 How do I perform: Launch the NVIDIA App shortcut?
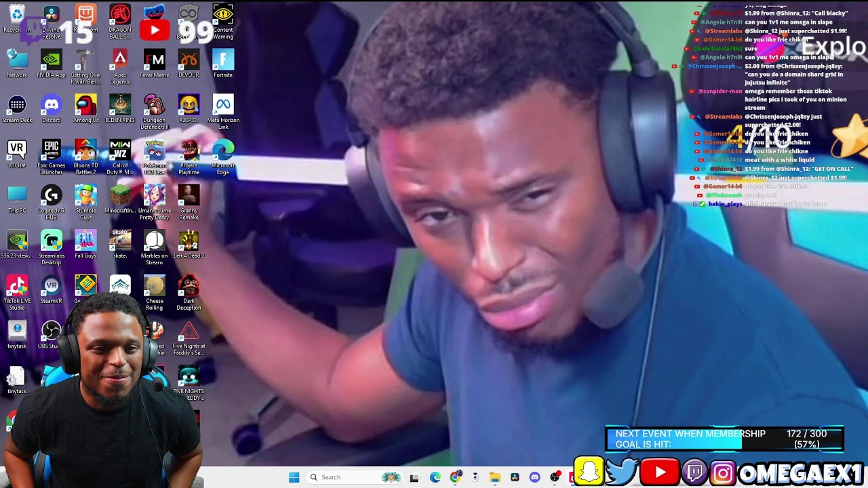point(52,64)
